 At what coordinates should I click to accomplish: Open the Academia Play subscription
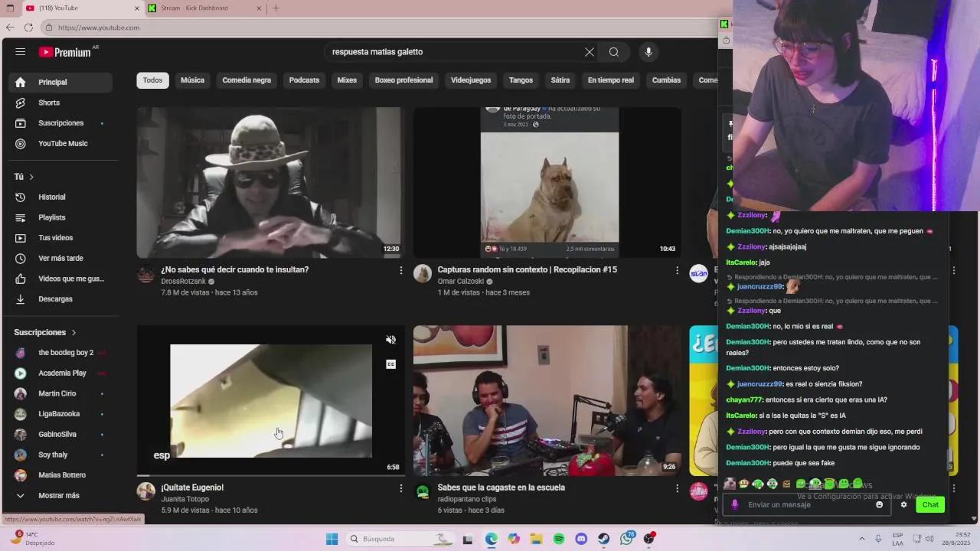coord(61,373)
